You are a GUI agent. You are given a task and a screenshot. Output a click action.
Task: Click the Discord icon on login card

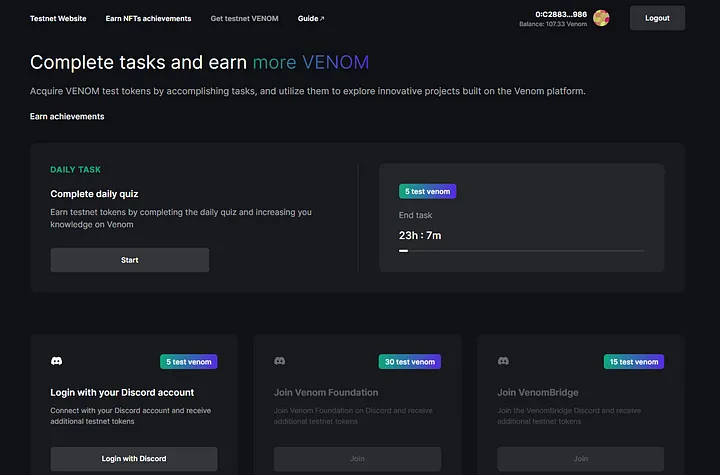(x=56, y=361)
